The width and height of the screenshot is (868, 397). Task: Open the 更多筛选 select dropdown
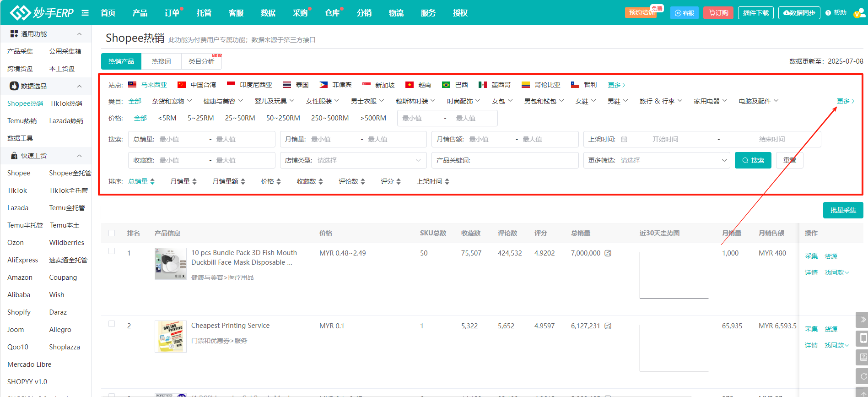coord(657,160)
